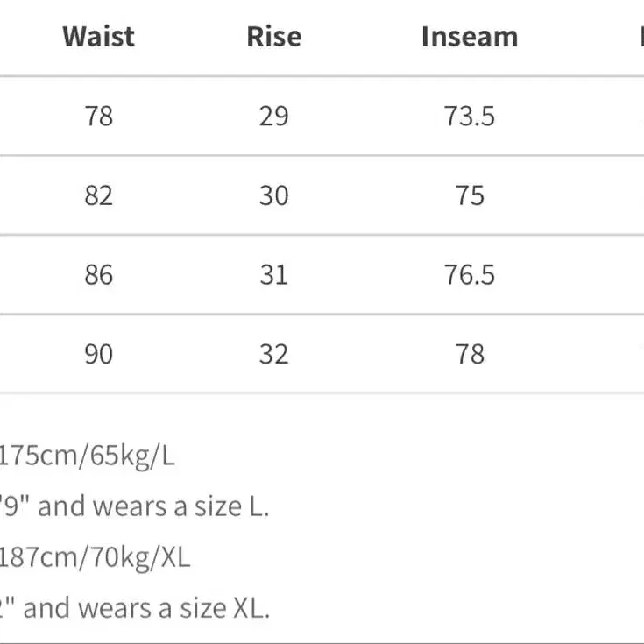Click the 187cm/70kg/XL model text

click(x=95, y=558)
